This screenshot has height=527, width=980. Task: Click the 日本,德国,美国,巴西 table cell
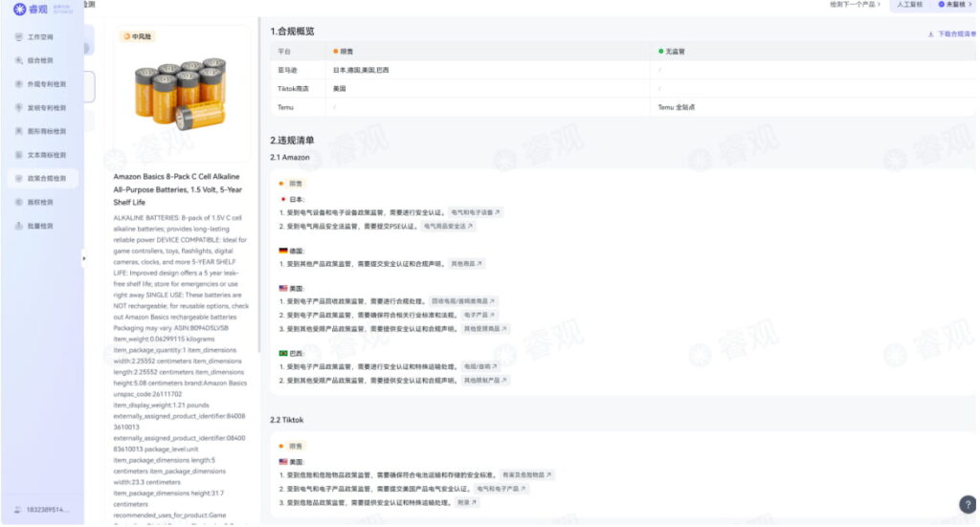point(361,70)
